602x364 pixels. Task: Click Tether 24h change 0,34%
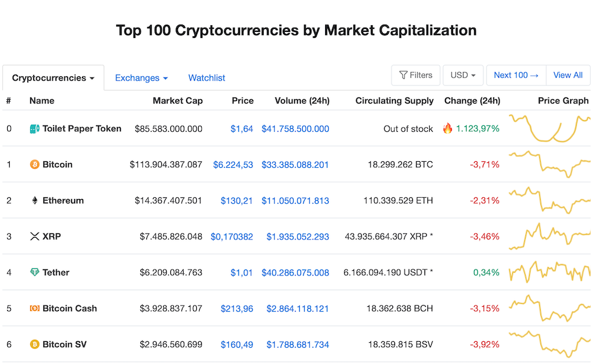[x=486, y=273]
